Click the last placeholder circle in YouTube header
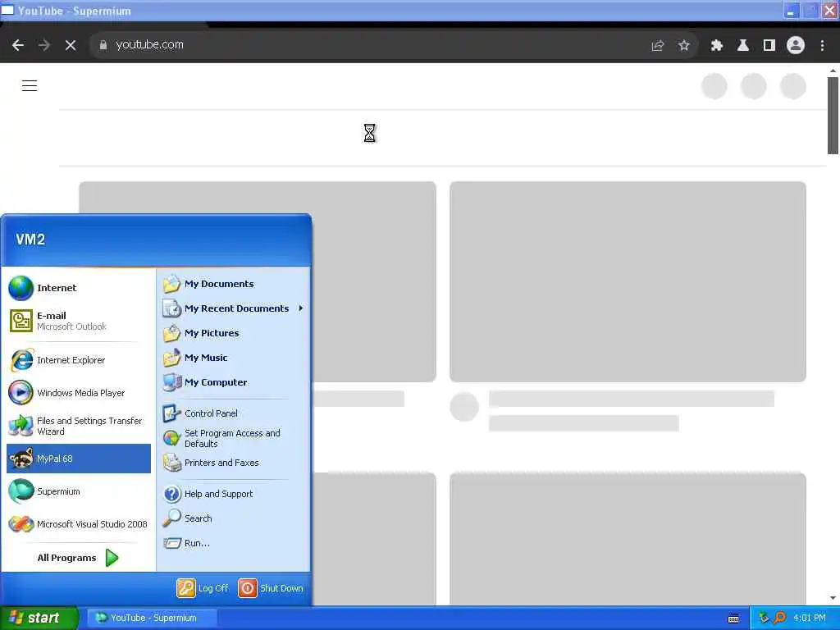This screenshot has height=630, width=840. (x=793, y=86)
